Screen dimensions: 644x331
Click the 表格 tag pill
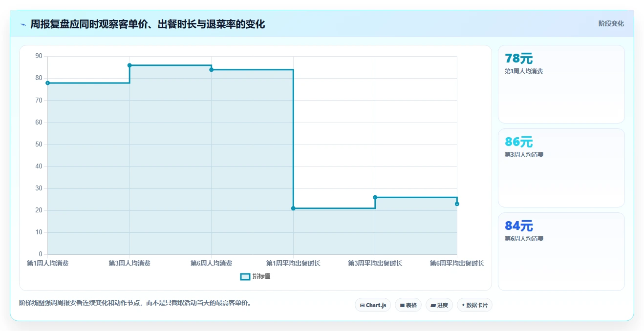click(x=408, y=305)
